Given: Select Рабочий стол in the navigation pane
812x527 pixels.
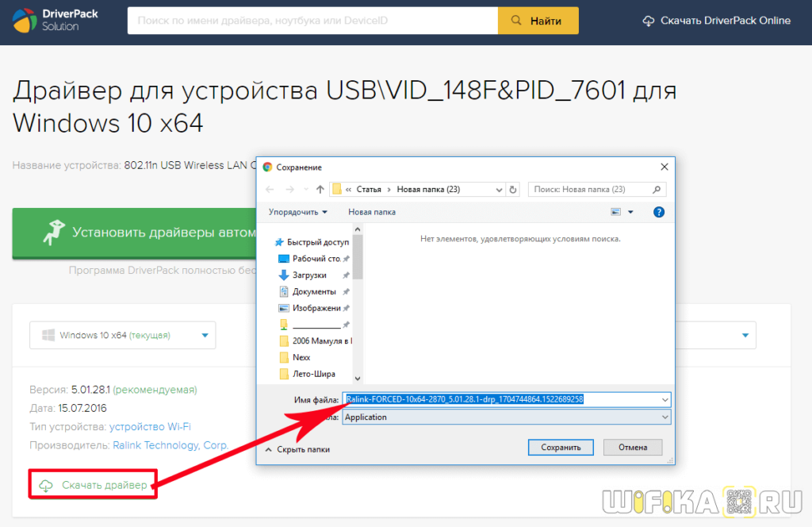Looking at the screenshot, I should point(316,259).
